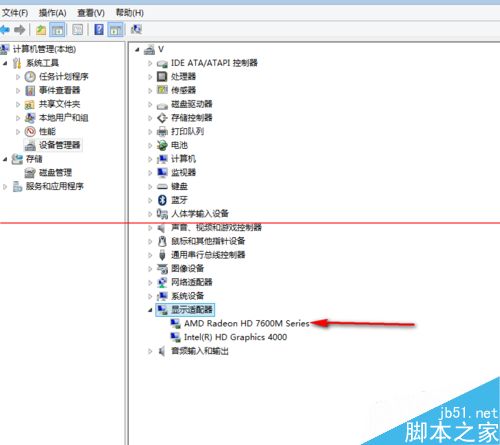This screenshot has width=500, height=445.
Task: Click the 存储控制器 icon
Action: pyautogui.click(x=162, y=118)
